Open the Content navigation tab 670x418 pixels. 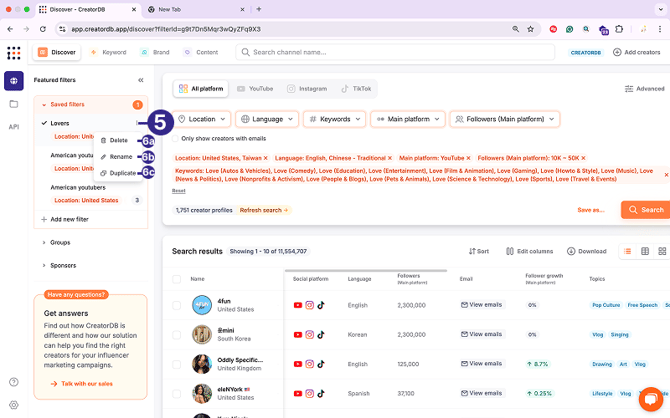pyautogui.click(x=201, y=52)
